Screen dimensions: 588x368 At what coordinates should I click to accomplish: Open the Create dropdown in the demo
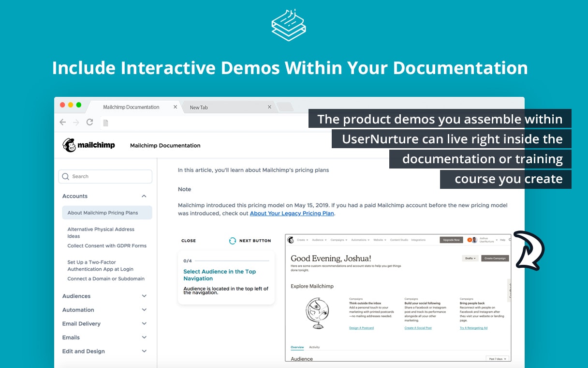tap(303, 240)
